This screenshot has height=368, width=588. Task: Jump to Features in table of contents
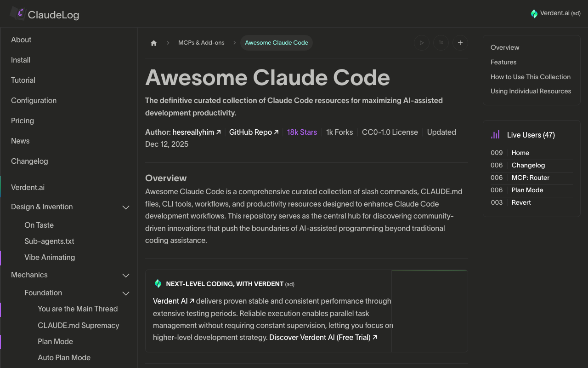click(x=503, y=62)
